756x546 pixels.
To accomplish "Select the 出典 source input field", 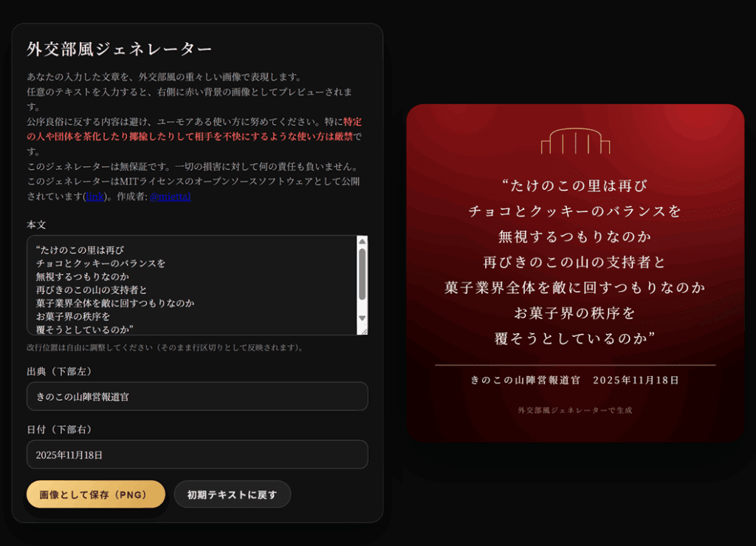I will click(x=196, y=396).
